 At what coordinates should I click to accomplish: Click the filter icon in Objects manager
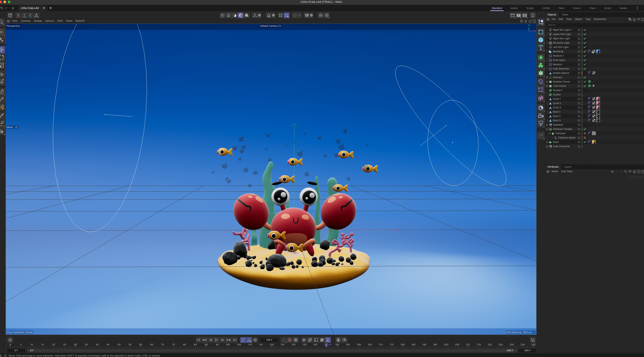pyautogui.click(x=639, y=19)
